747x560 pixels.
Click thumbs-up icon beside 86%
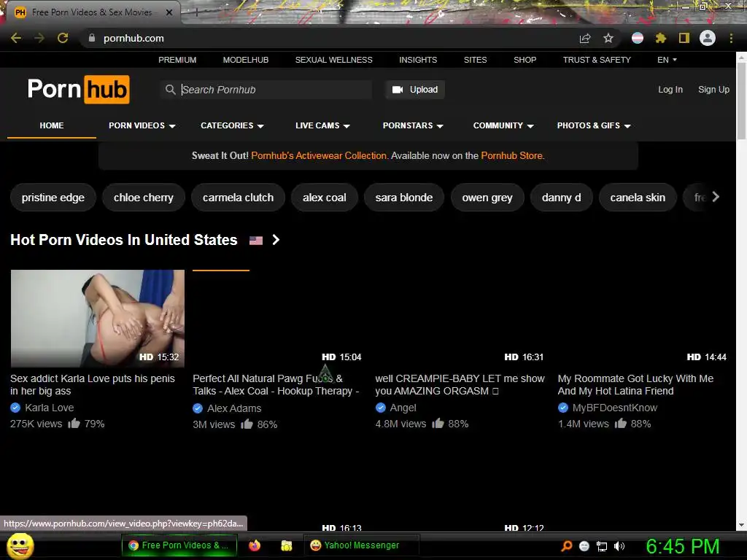point(247,424)
